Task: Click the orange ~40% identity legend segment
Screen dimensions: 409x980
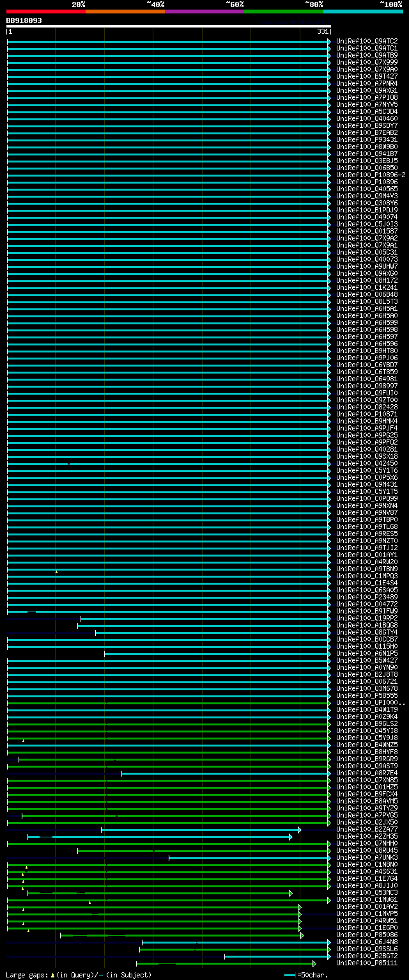Action: click(x=125, y=12)
